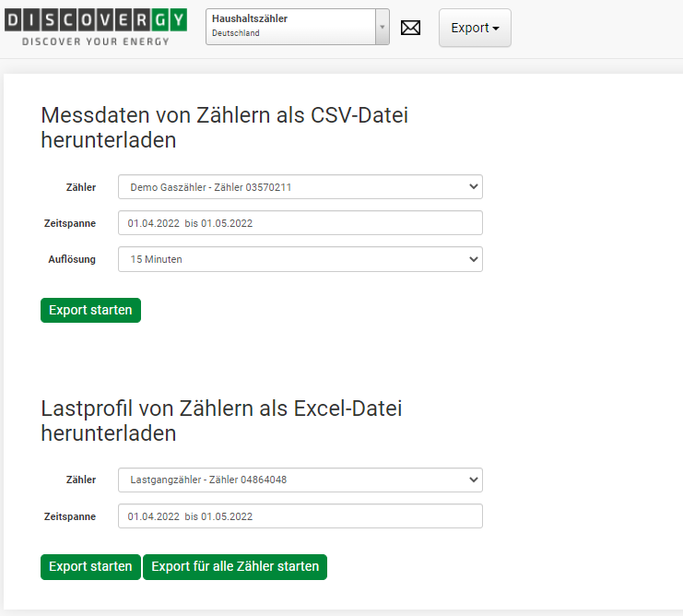This screenshot has height=616, width=683.
Task: Expand the Lastgangzähler meter dropdown
Action: point(300,480)
